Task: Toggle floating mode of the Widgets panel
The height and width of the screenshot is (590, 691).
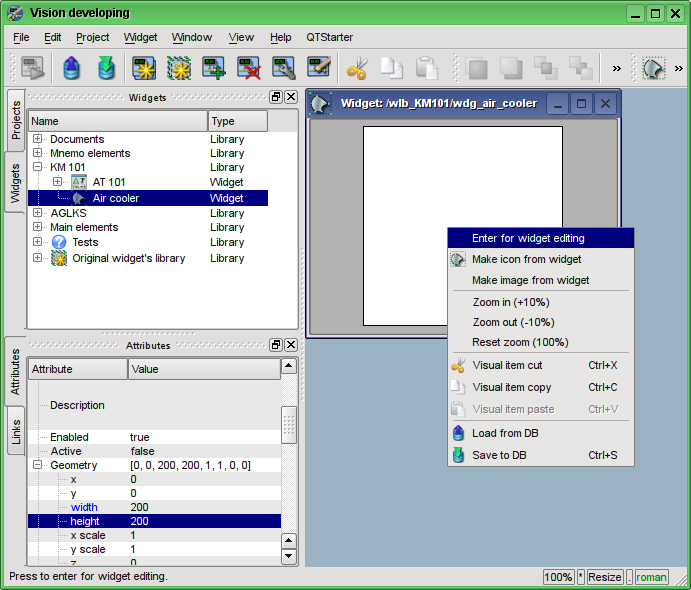Action: coord(276,97)
